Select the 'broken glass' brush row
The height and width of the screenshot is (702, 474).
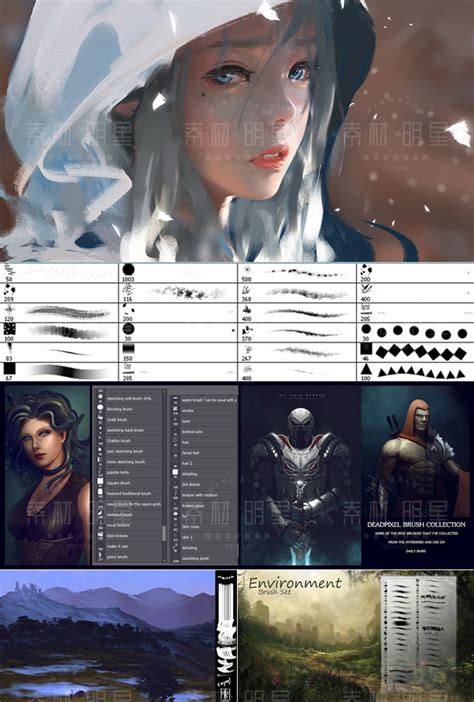(x=204, y=505)
